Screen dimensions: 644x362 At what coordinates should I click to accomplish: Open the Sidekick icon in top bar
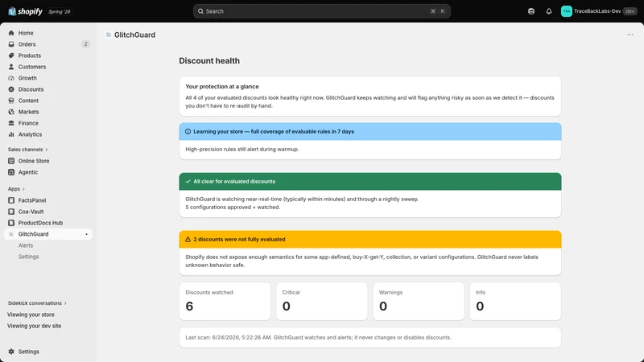coord(531,11)
